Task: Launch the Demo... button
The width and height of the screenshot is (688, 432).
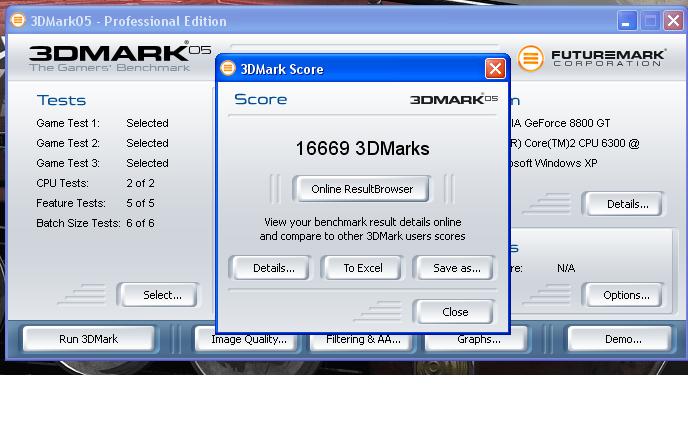Action: (x=622, y=339)
